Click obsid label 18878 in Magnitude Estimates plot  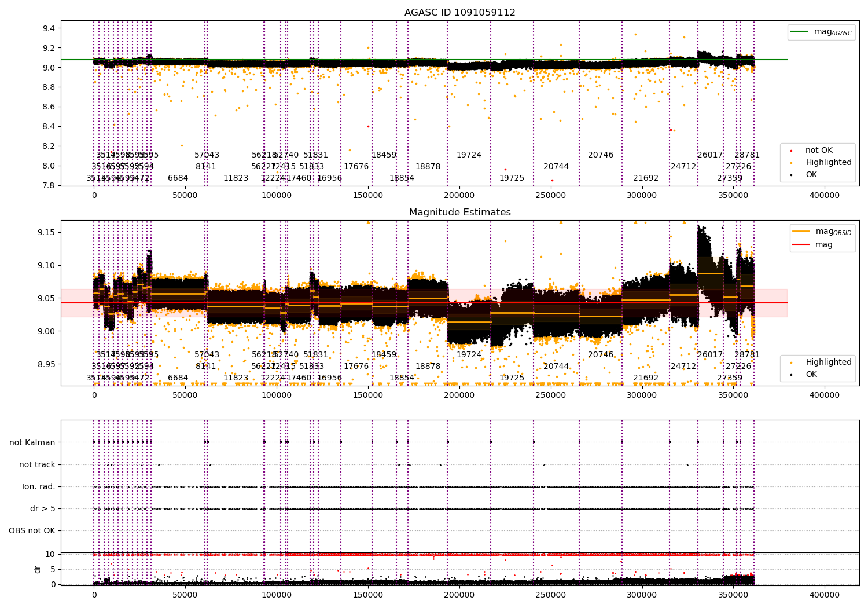coord(428,366)
